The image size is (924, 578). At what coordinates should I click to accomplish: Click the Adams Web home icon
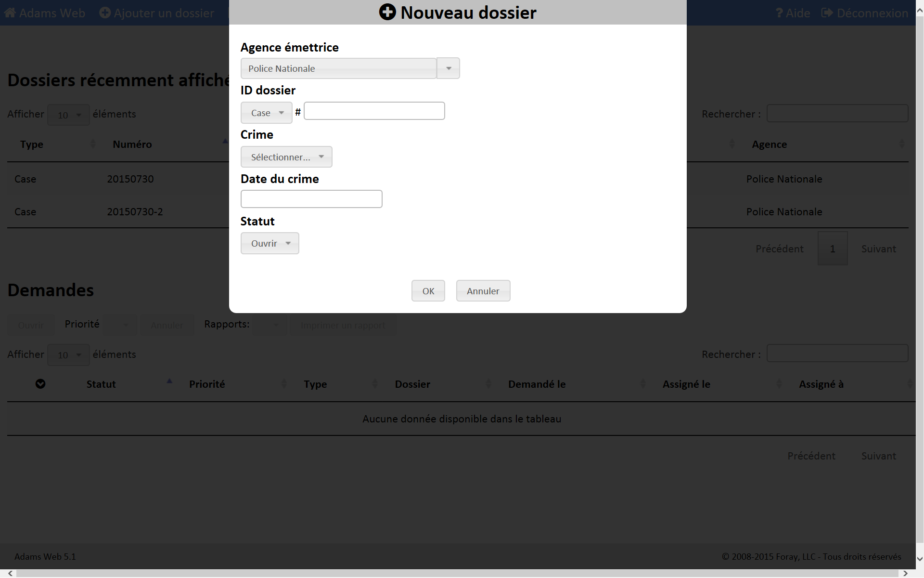pyautogui.click(x=10, y=13)
